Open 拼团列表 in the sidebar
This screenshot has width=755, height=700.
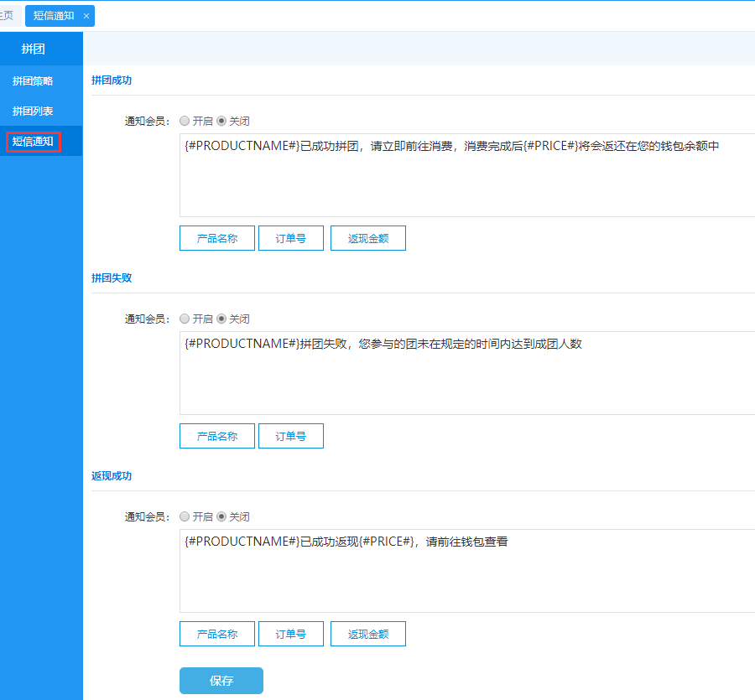33,111
